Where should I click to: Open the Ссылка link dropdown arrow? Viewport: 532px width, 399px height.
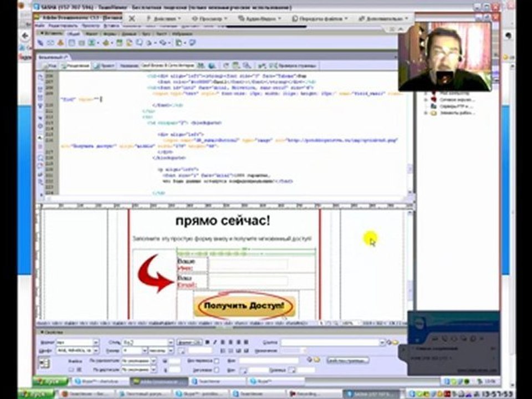[383, 342]
